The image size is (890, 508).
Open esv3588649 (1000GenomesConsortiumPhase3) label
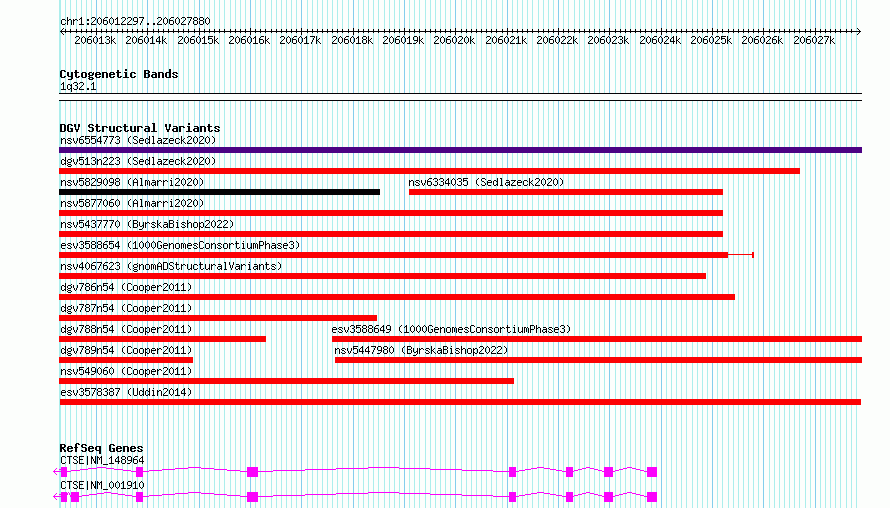tap(451, 329)
